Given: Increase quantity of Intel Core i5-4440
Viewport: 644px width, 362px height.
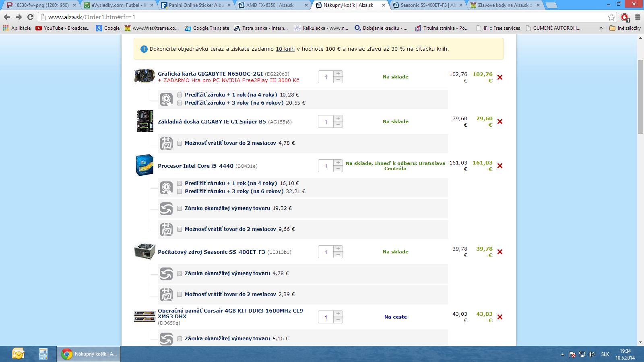Looking at the screenshot, I should pyautogui.click(x=338, y=163).
